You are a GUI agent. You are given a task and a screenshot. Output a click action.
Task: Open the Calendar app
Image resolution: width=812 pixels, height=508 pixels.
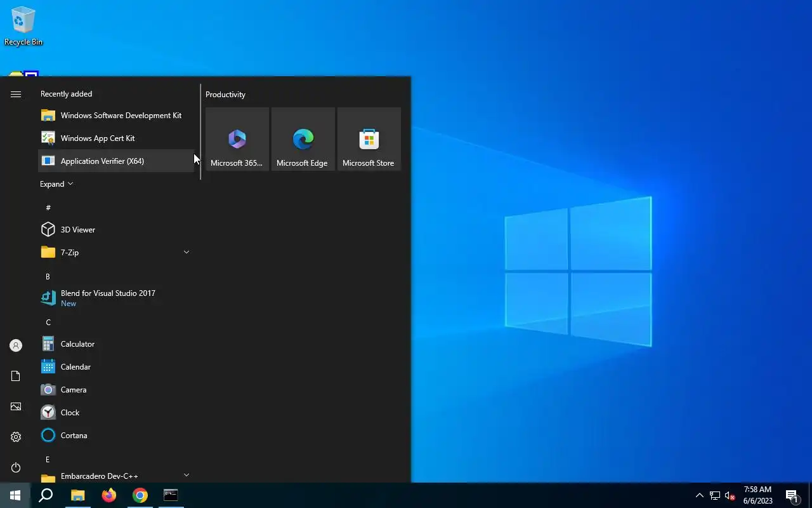pyautogui.click(x=116, y=367)
